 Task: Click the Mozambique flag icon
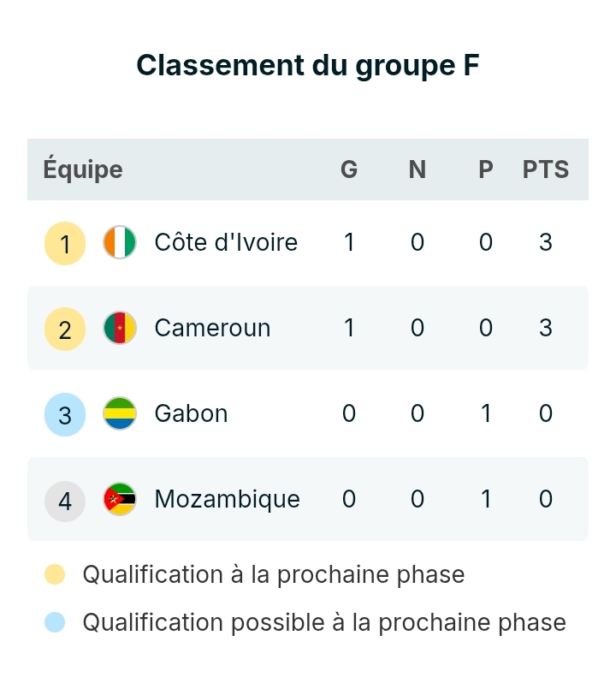coord(120,500)
